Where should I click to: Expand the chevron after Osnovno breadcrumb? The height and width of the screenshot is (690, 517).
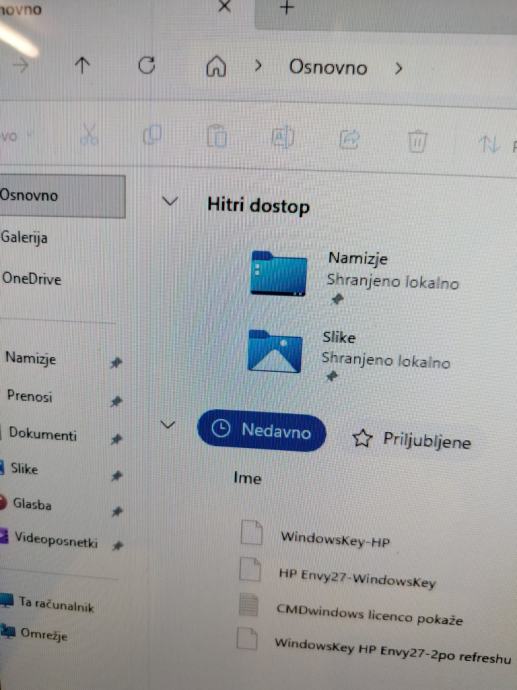pyautogui.click(x=399, y=68)
